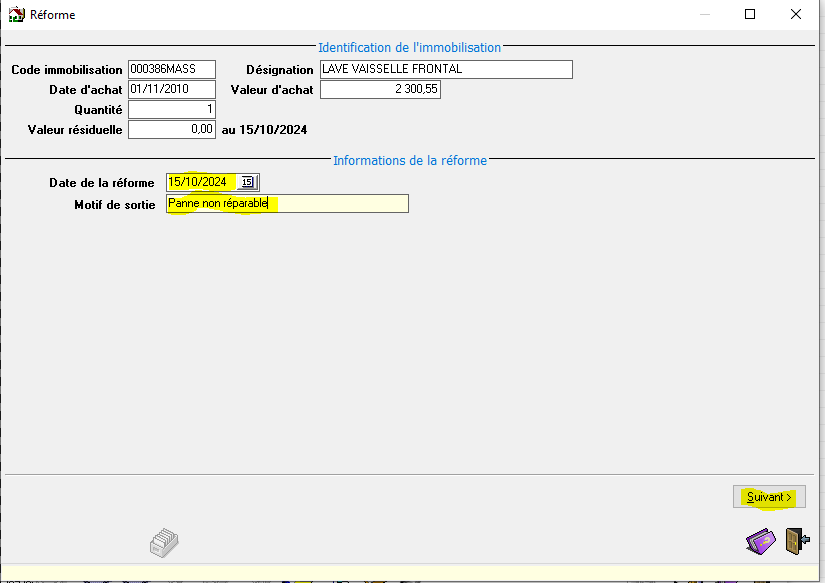Click the Quantité field
The height and width of the screenshot is (583, 825).
tap(171, 110)
